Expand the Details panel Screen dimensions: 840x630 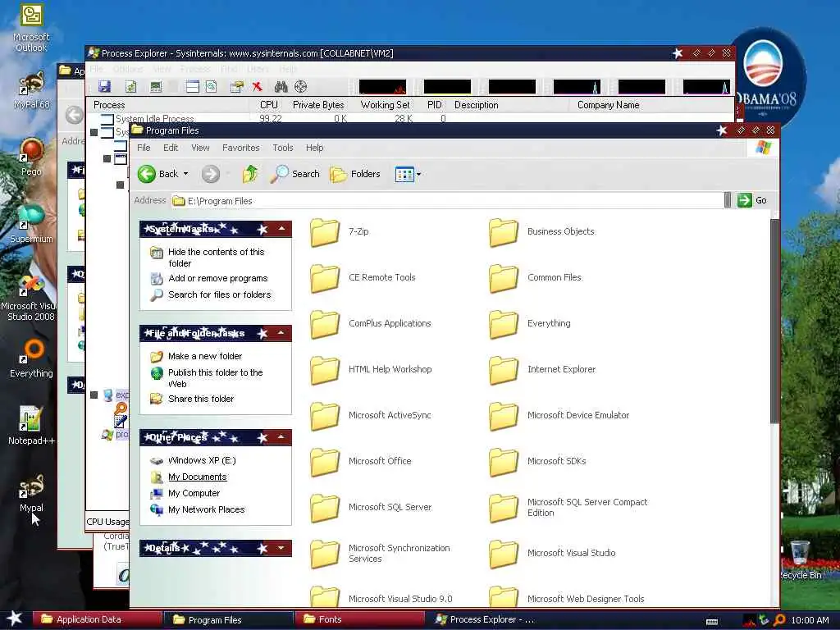click(281, 548)
